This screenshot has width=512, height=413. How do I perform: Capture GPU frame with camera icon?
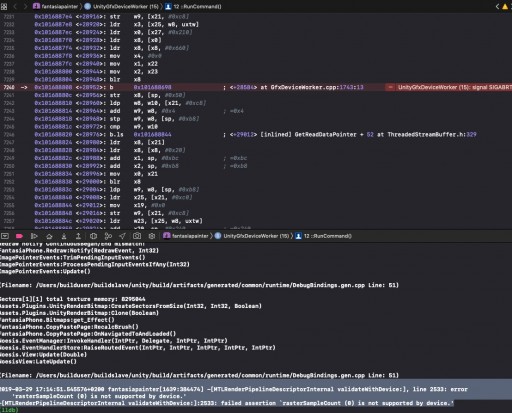(137, 236)
